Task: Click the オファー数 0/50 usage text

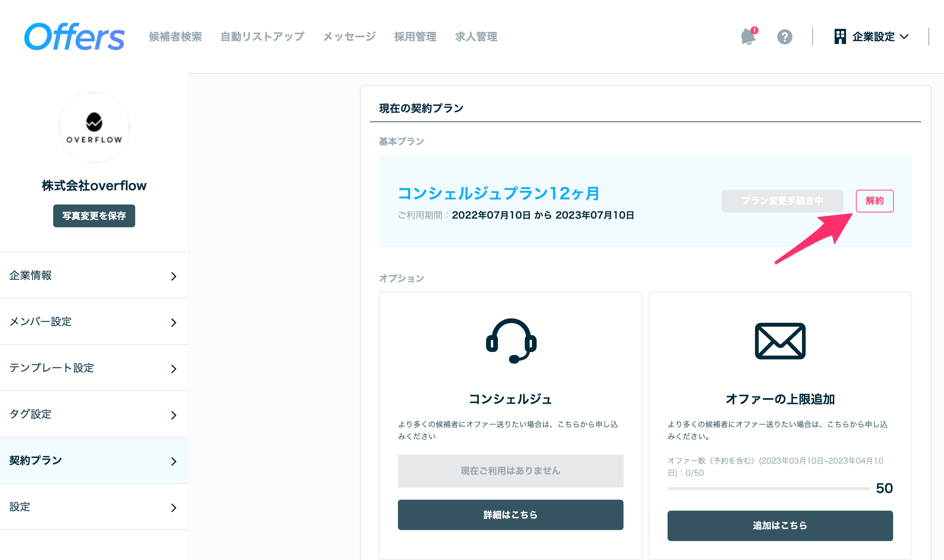Action: [x=775, y=467]
